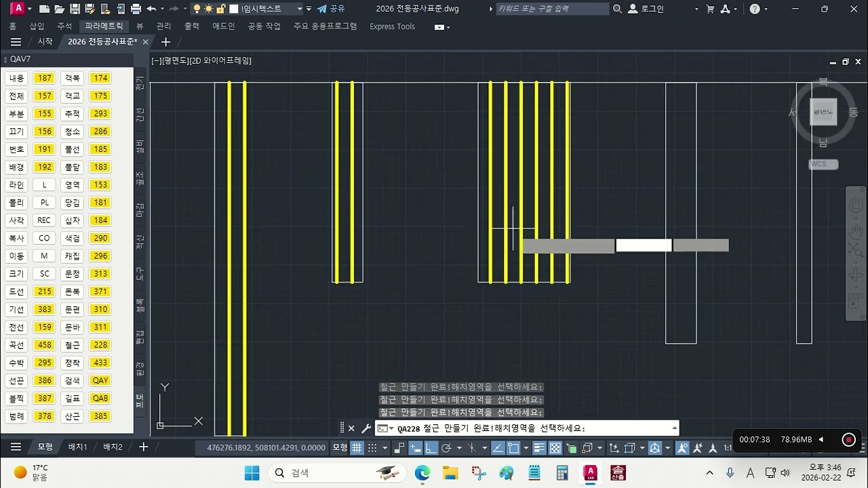Open Microsoft Edge from the taskbar
Screen dimensions: 868x488
(422, 472)
